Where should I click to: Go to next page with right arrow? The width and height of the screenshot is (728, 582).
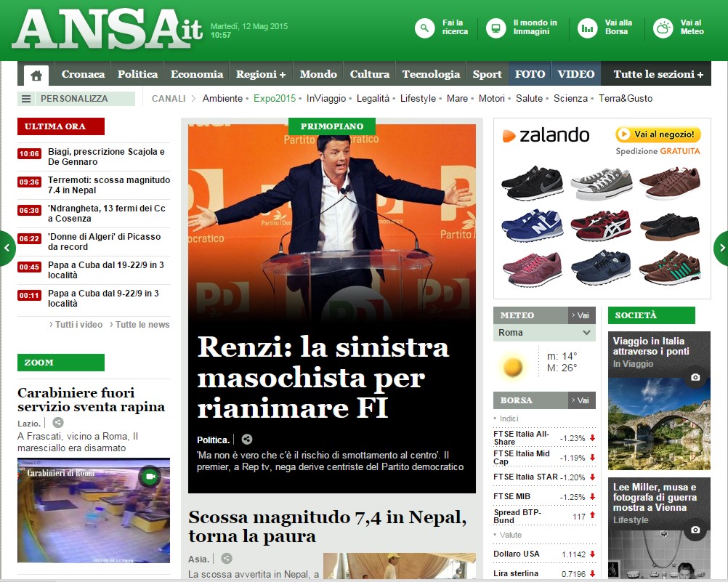pos(721,248)
